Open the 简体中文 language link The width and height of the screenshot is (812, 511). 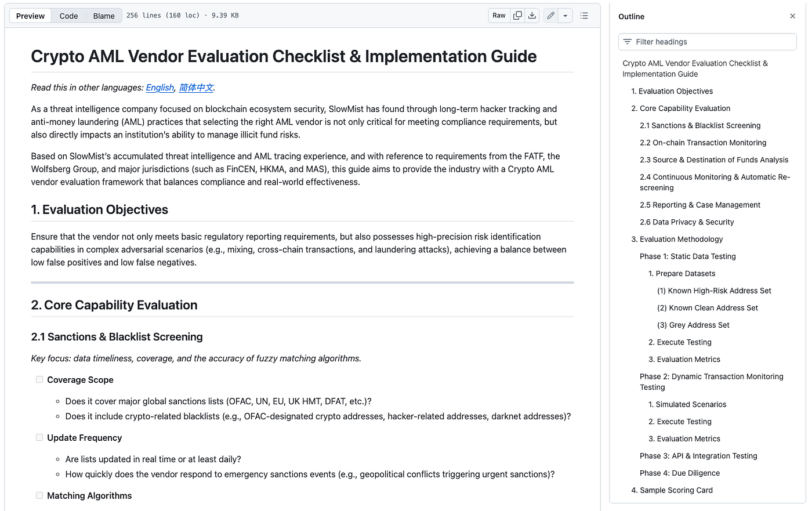pos(196,88)
